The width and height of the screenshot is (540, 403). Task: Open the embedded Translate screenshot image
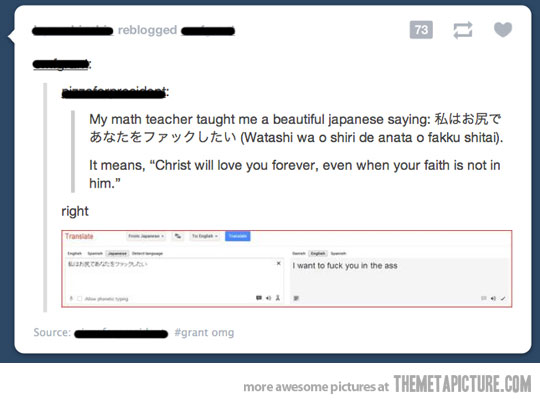pyautogui.click(x=287, y=269)
